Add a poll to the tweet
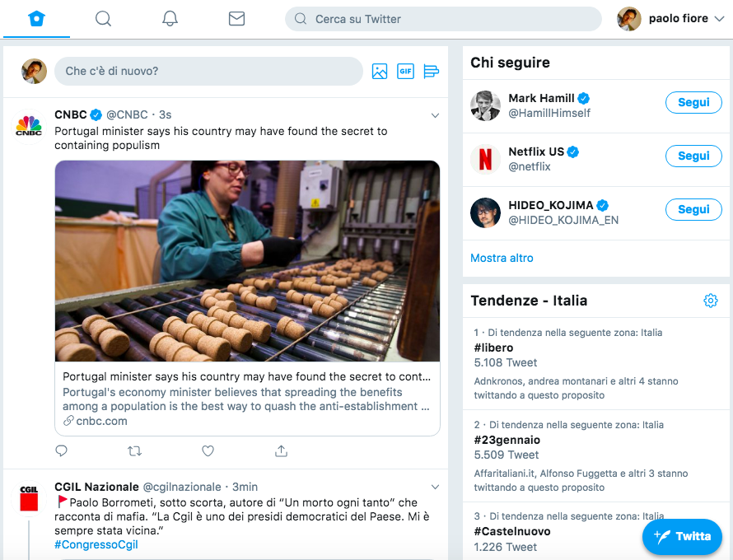 click(x=431, y=72)
